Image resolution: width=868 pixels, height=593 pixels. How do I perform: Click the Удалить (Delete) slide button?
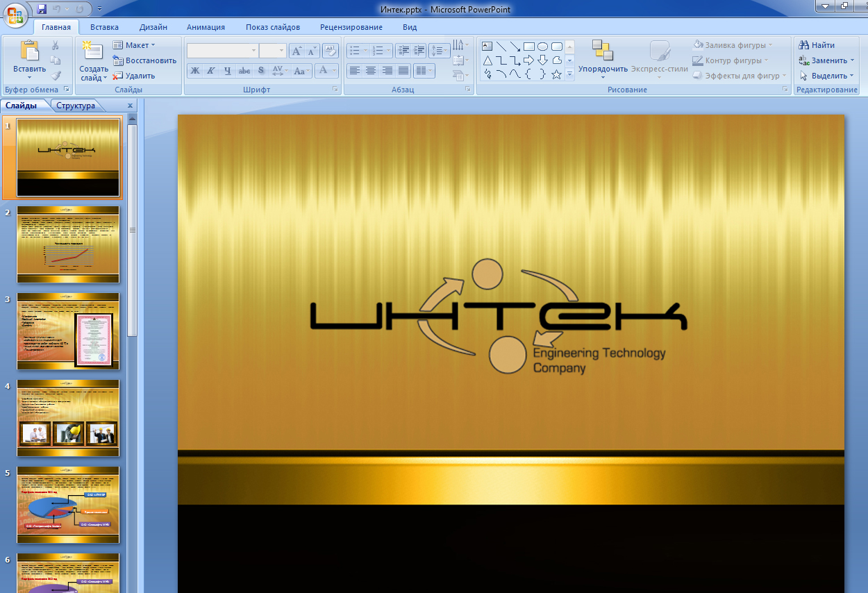pos(133,76)
